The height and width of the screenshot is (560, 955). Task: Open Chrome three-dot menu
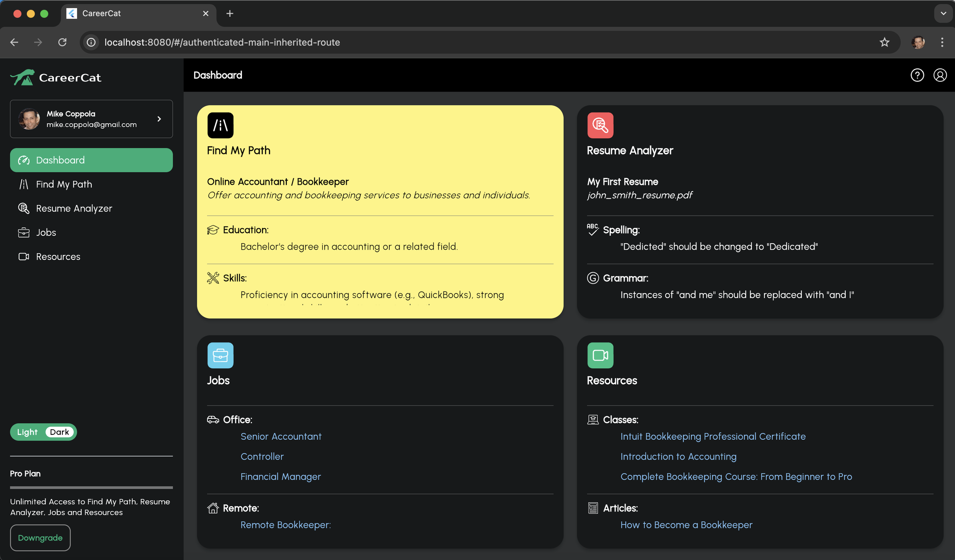click(x=942, y=42)
